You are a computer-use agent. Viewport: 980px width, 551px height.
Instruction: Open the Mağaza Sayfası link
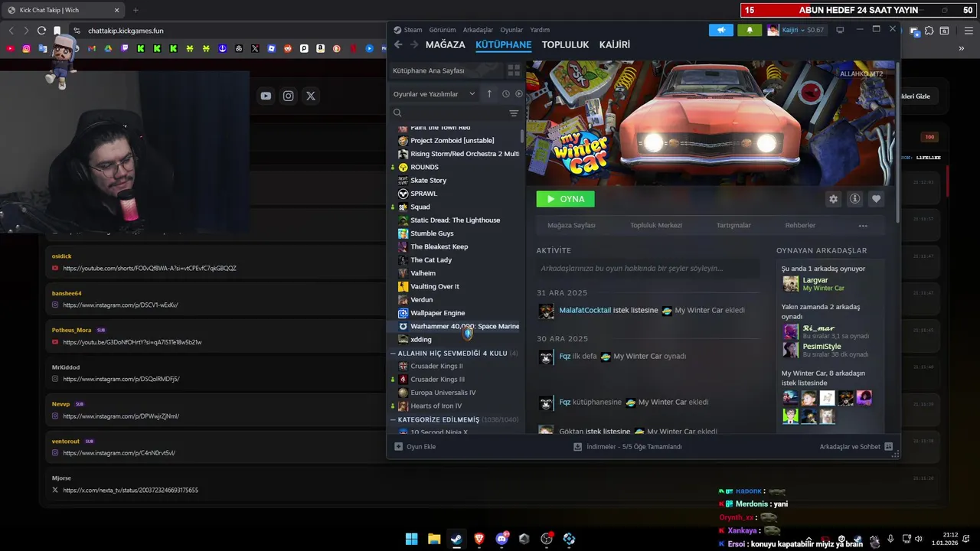point(571,226)
